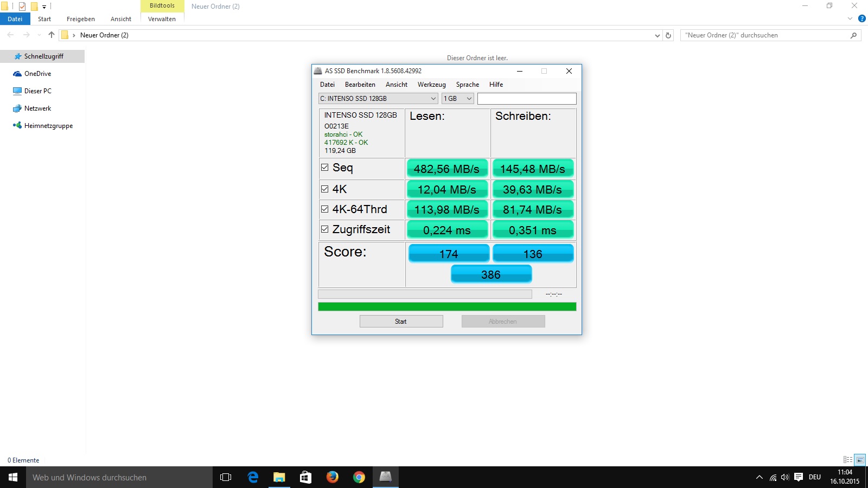
Task: Toggle the 4K test checkbox
Action: click(324, 189)
